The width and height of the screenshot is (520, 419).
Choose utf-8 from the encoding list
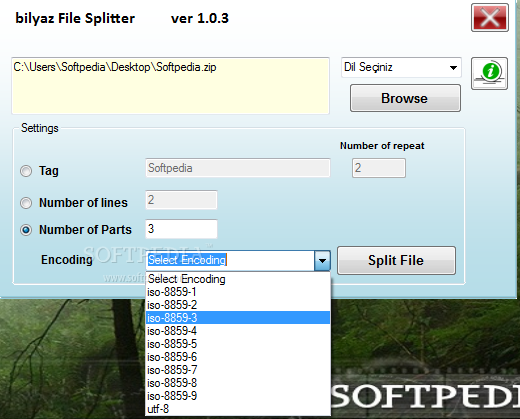coord(238,409)
